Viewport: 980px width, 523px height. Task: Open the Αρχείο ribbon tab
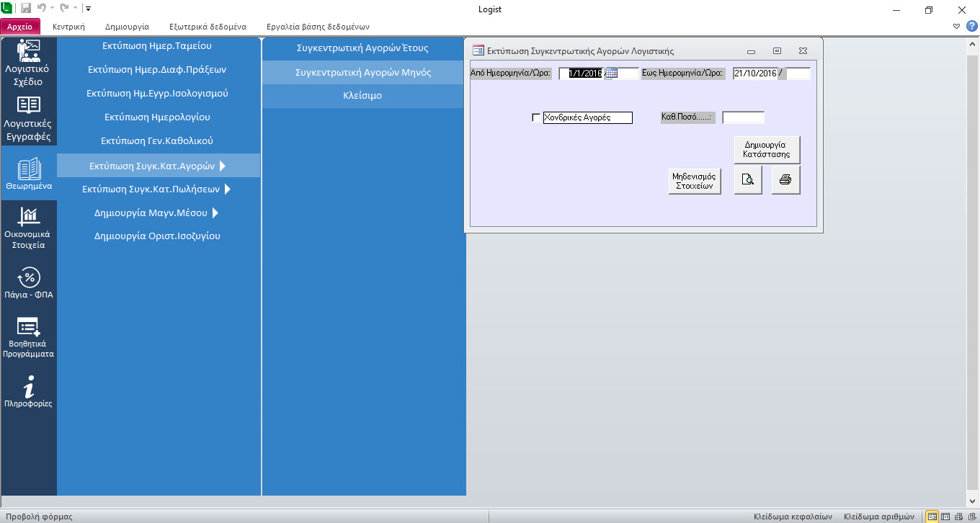[x=20, y=27]
